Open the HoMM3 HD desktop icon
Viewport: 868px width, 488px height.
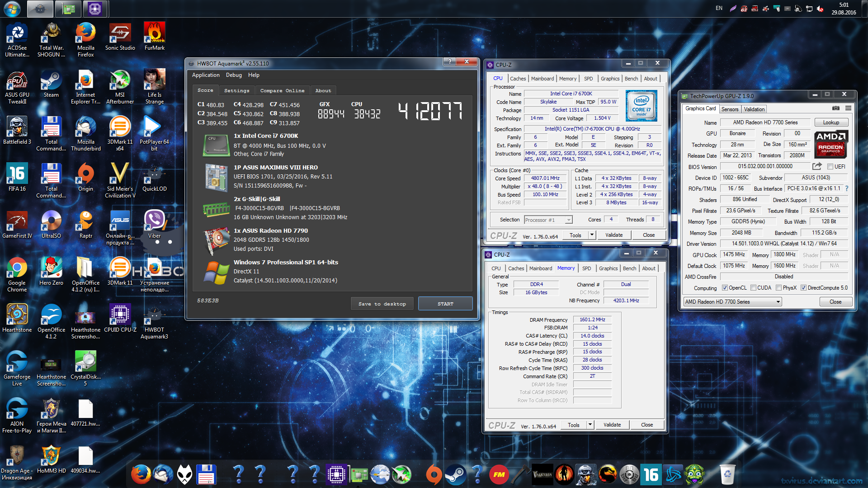pos(51,460)
